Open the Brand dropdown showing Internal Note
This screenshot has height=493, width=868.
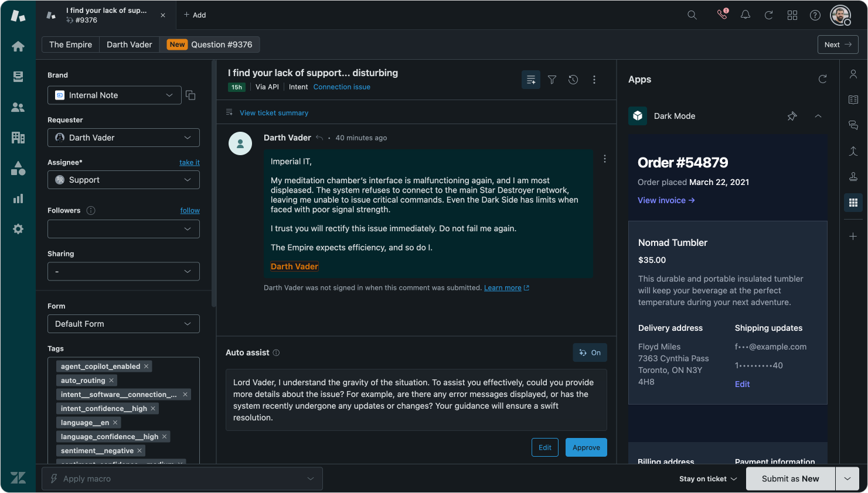[x=114, y=95]
